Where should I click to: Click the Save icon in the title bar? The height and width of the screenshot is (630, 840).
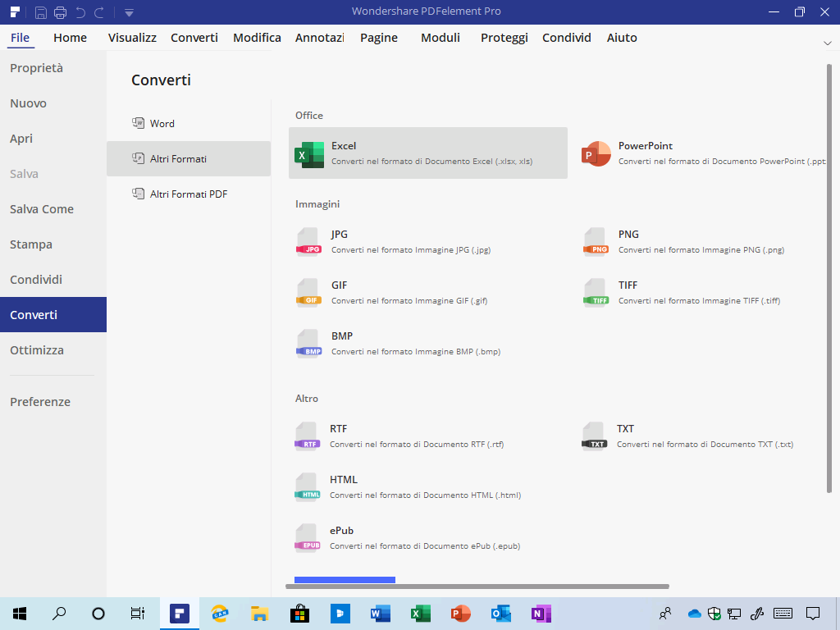tap(41, 11)
